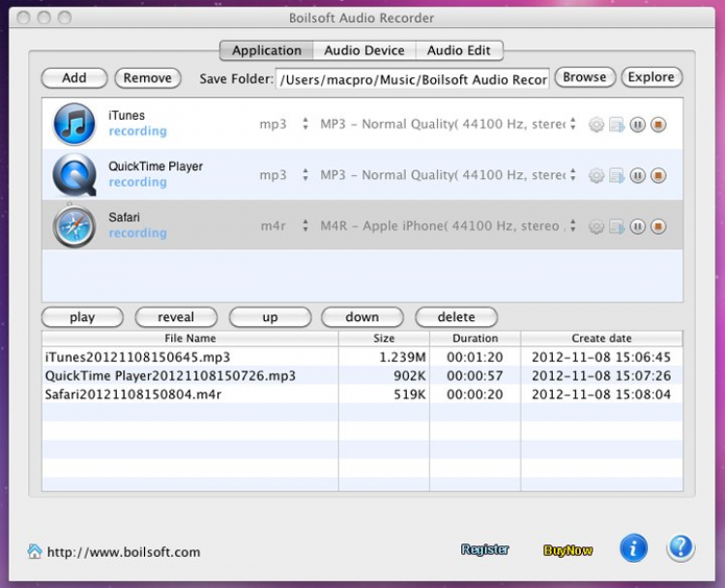Pause the Safari recording
The height and width of the screenshot is (588, 725).
click(638, 226)
